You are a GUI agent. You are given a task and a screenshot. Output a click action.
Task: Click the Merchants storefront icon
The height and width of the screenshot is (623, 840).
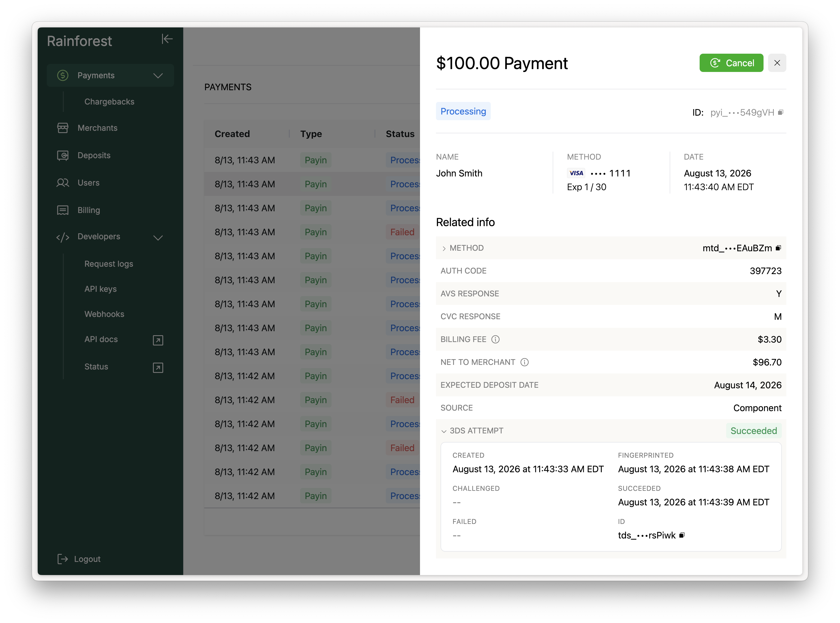62,128
